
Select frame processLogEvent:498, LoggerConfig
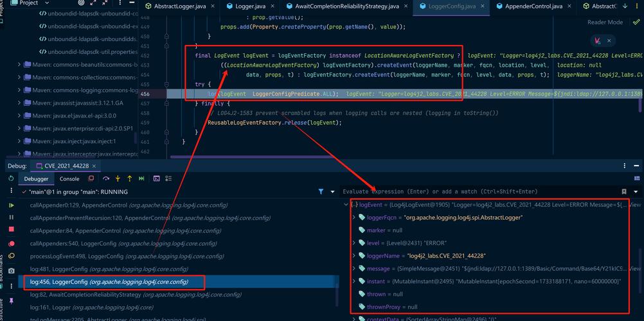[179, 256]
